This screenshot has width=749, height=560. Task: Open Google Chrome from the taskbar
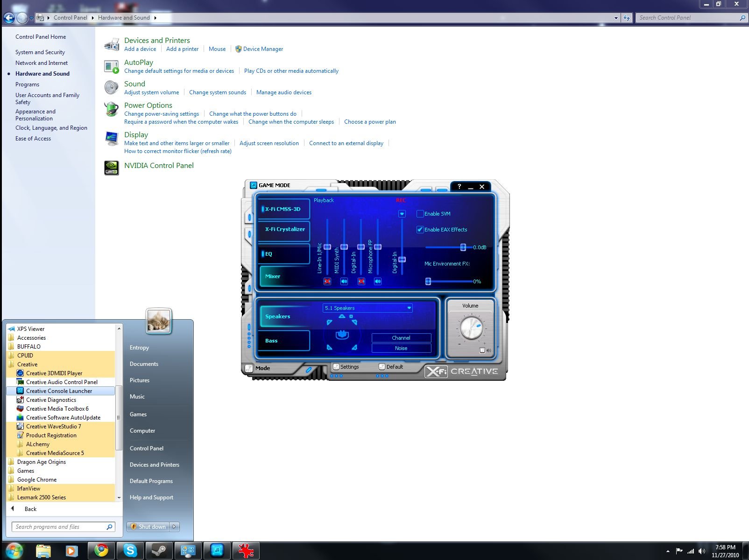[101, 551]
